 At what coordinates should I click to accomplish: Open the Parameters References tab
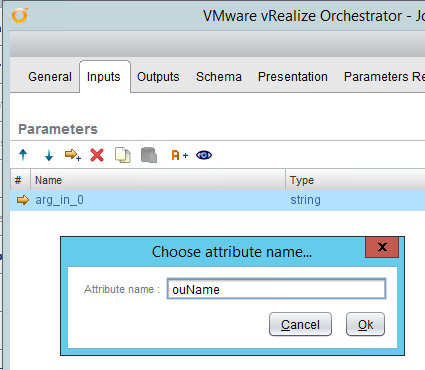(x=384, y=77)
